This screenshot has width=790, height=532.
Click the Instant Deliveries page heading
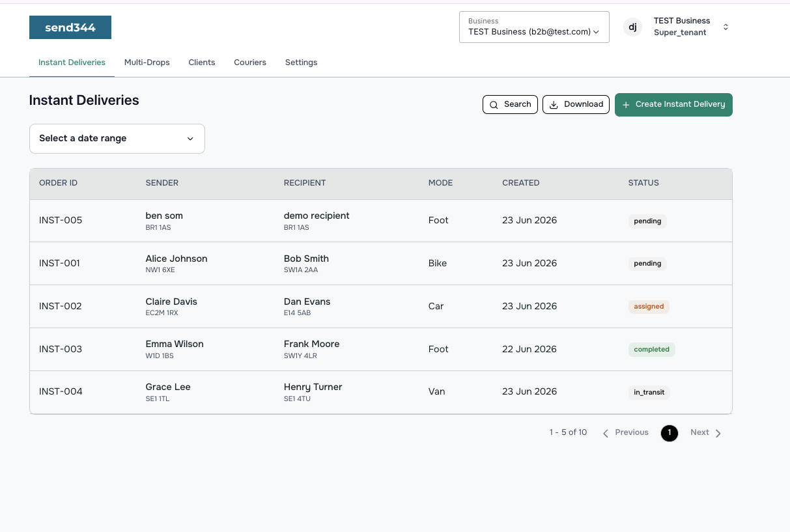point(84,100)
